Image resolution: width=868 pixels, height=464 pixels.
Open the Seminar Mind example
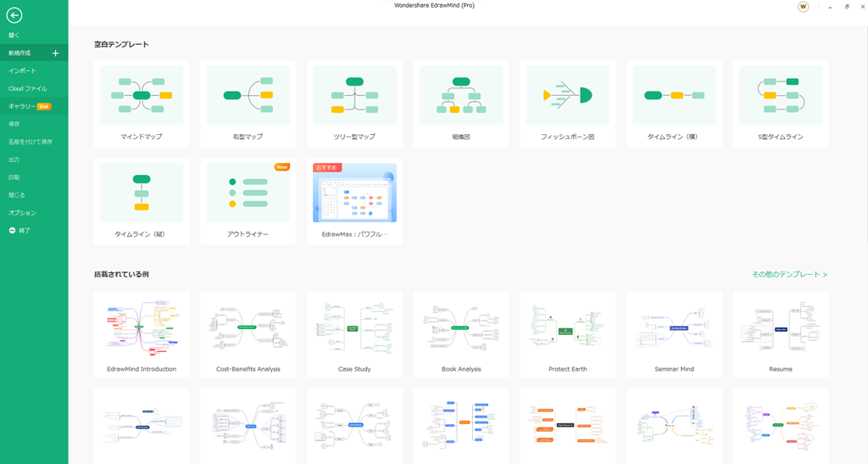[674, 334]
